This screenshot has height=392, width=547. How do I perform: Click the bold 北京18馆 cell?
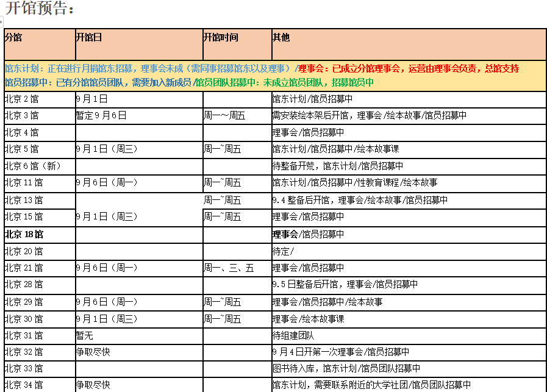pos(39,234)
